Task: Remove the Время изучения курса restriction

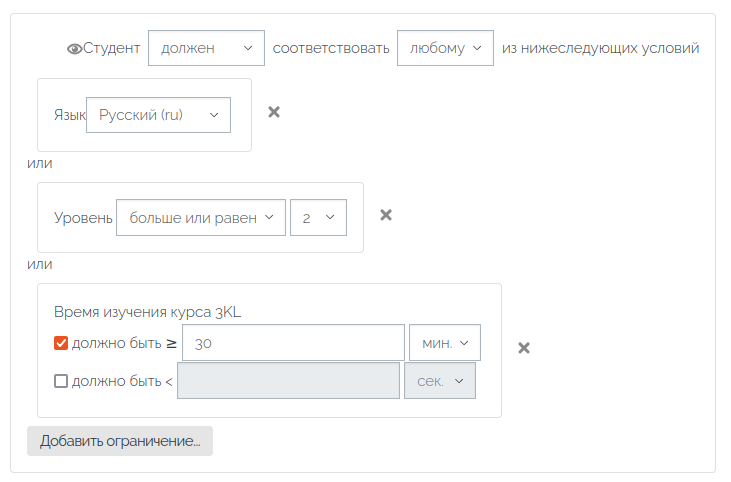Action: 524,348
